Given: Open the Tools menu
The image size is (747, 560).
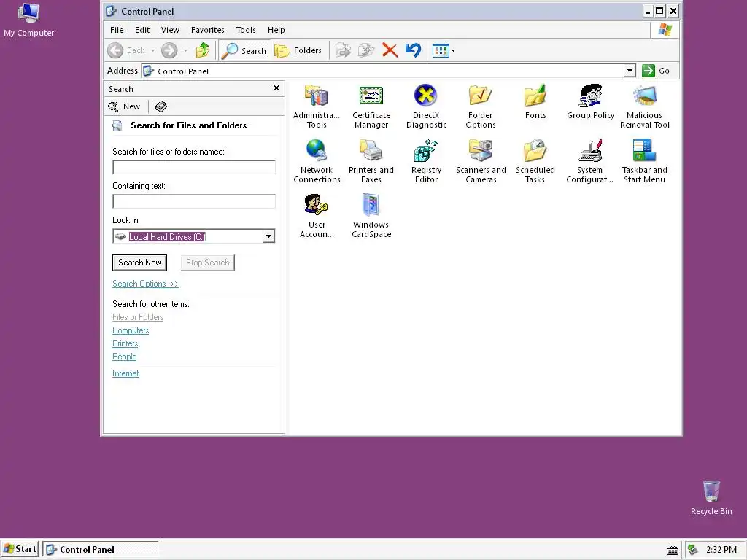Looking at the screenshot, I should click(x=246, y=30).
